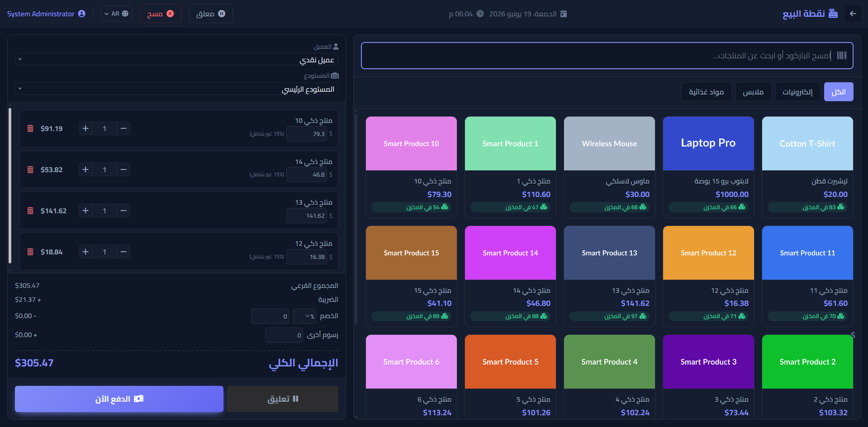Add the Smart Product 13 tile
This screenshot has width=868, height=427.
click(x=609, y=276)
